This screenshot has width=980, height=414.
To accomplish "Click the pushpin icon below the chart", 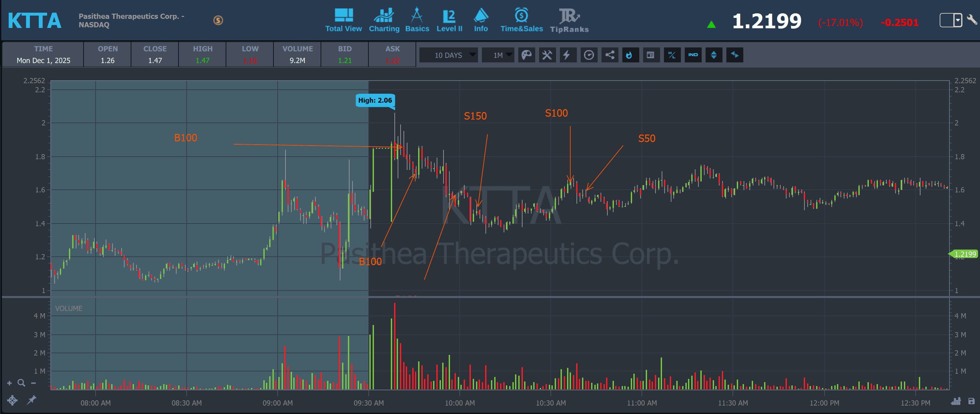I will click(31, 400).
